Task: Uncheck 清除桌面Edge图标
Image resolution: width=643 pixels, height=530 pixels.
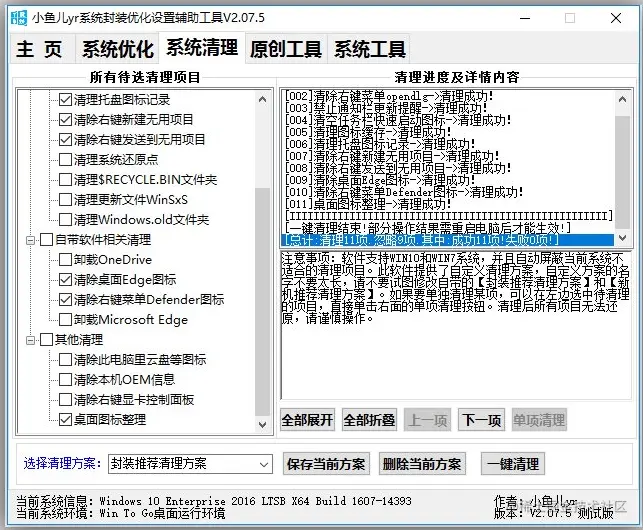Action: click(x=66, y=279)
